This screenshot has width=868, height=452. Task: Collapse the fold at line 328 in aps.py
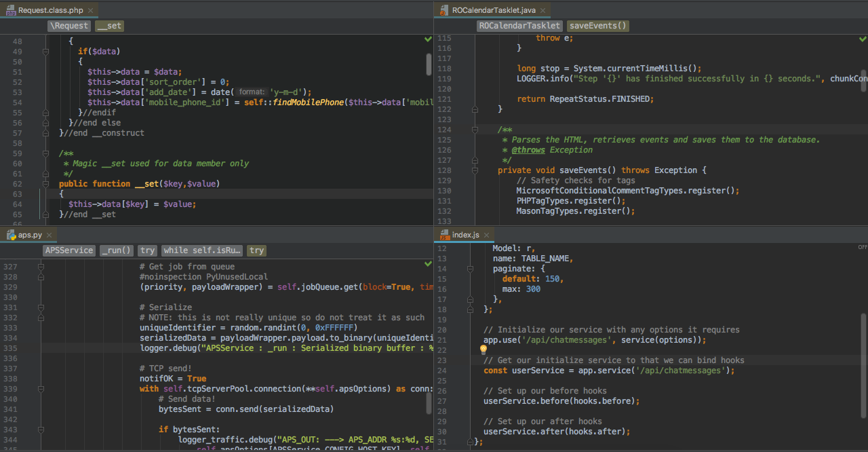(41, 276)
